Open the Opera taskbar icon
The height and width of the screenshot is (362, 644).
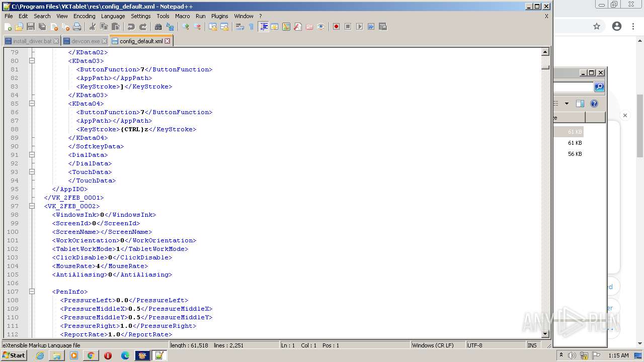point(108,355)
